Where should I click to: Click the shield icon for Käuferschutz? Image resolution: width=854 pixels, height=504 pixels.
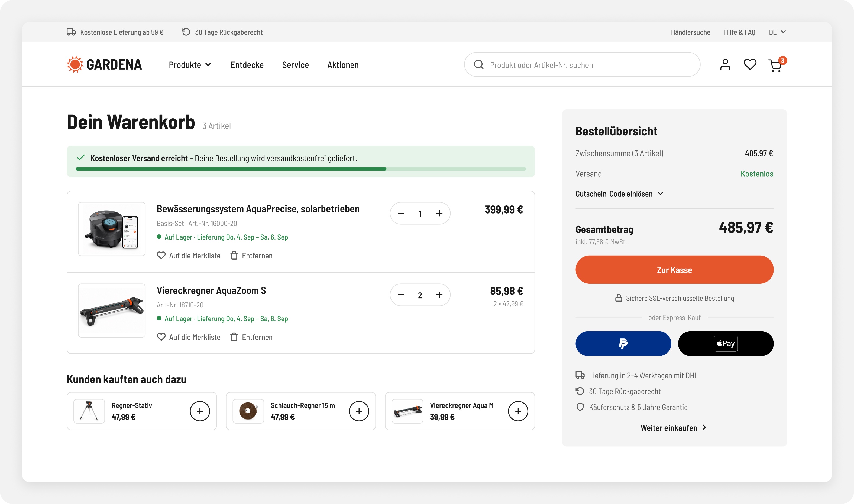[x=580, y=407]
